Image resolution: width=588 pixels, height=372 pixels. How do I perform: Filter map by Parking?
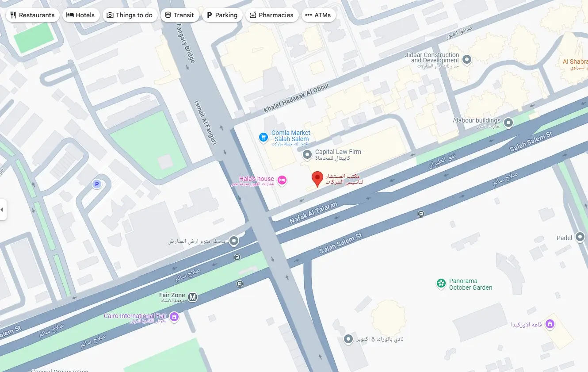[222, 15]
